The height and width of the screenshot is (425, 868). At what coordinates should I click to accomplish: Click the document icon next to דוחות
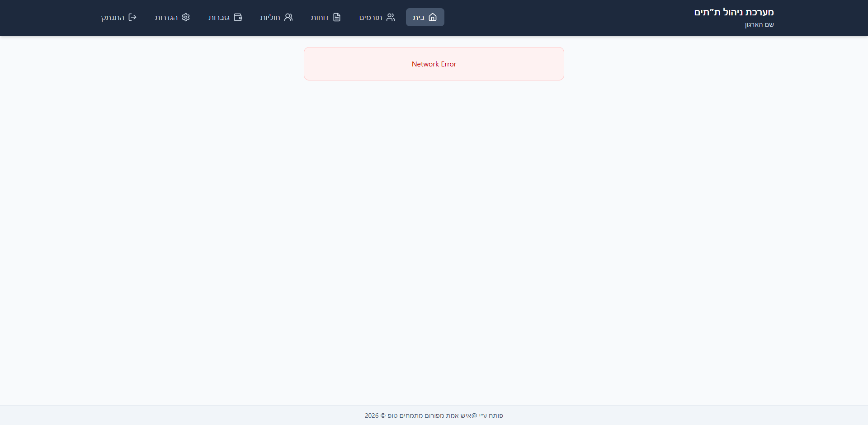[x=337, y=17]
